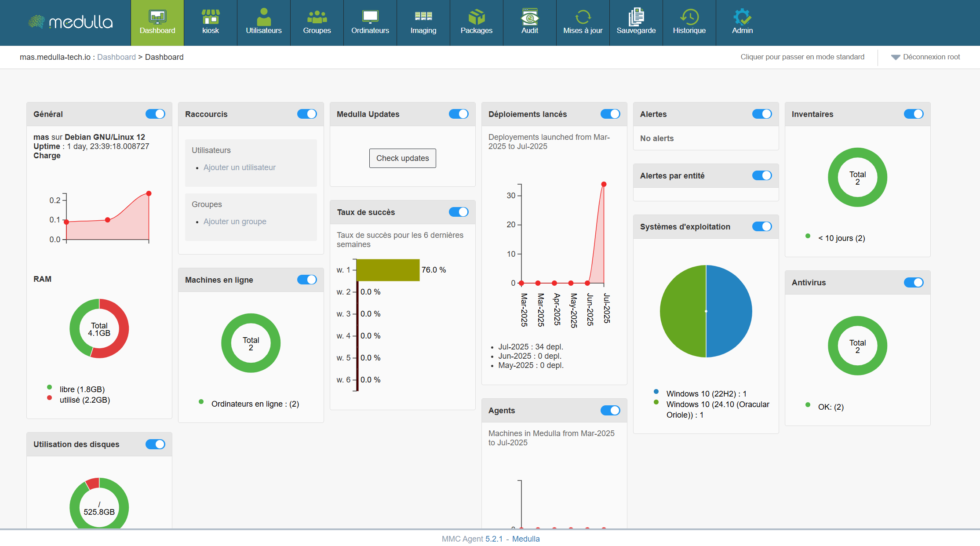Click the 'No alerts' text
Screen dimensions: 980x546
(657, 138)
